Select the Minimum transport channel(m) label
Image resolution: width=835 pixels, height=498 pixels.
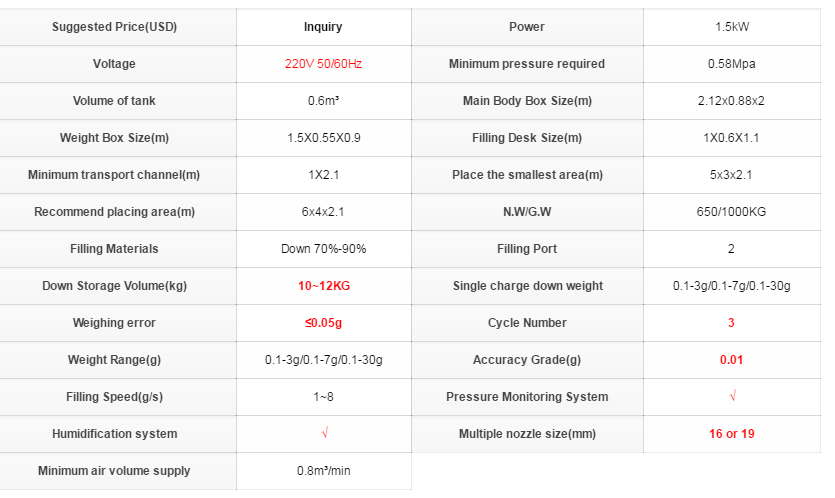coord(114,175)
